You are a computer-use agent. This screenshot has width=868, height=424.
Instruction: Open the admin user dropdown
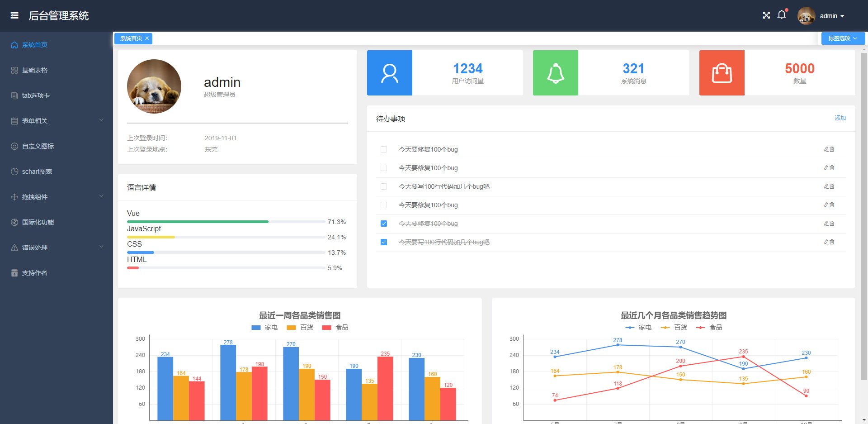832,16
